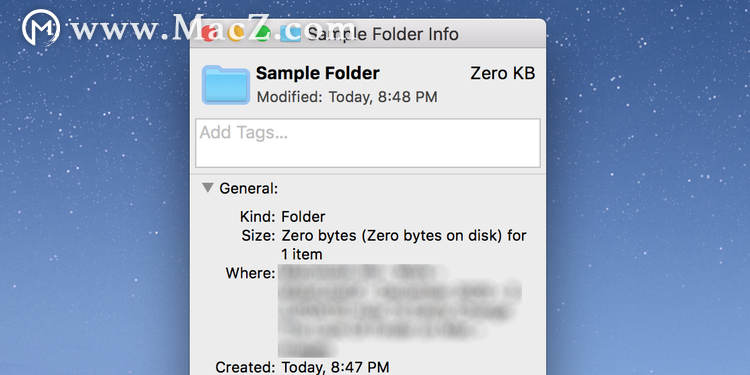Click the large Sample Folder icon
The image size is (750, 375).
(226, 85)
